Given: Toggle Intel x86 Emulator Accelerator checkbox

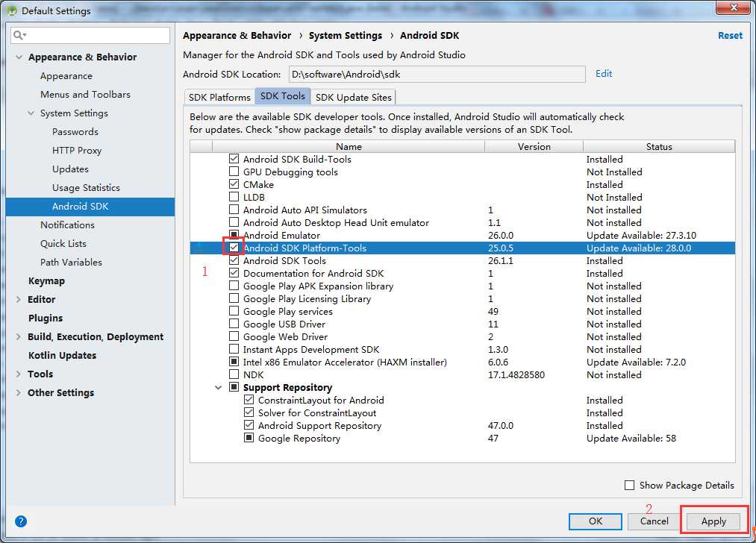Looking at the screenshot, I should point(234,362).
